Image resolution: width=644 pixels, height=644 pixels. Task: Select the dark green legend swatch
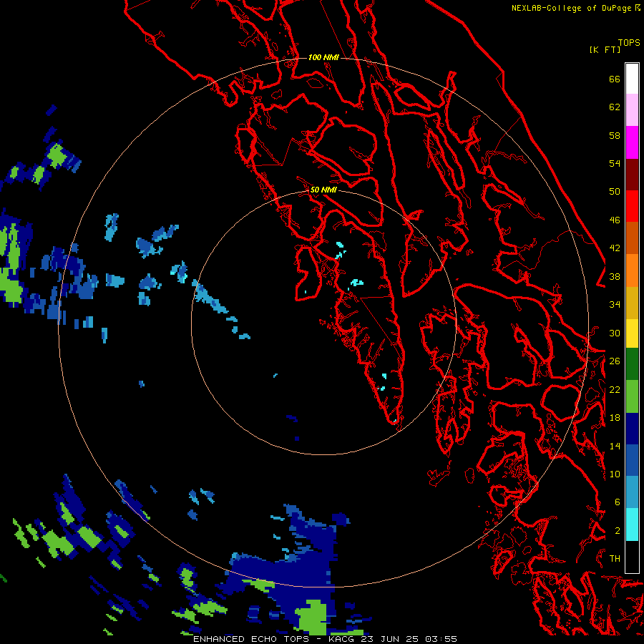(632, 366)
